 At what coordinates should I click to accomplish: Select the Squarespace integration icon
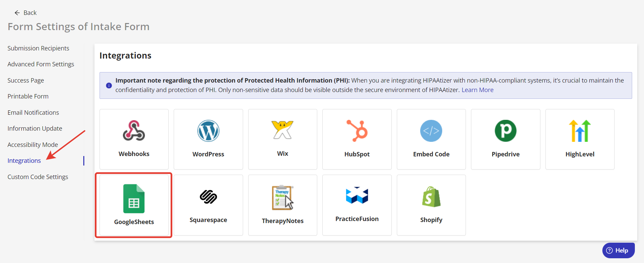208,205
